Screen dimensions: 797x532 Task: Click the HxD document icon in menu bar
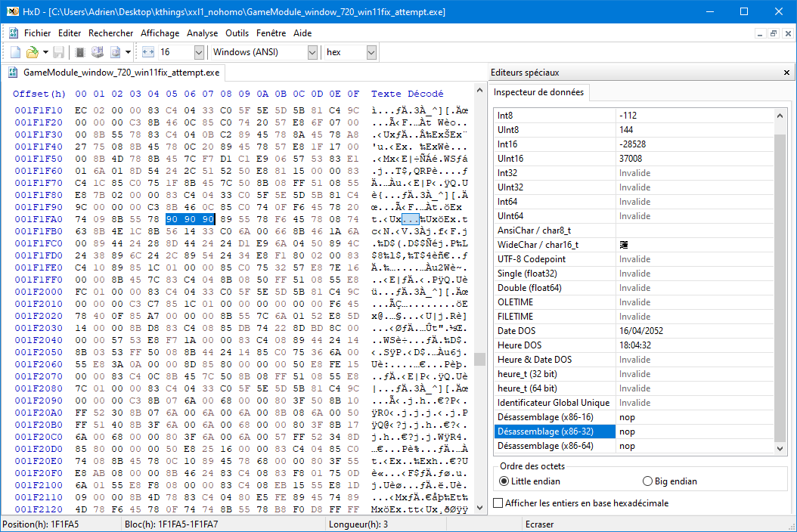tap(14, 33)
